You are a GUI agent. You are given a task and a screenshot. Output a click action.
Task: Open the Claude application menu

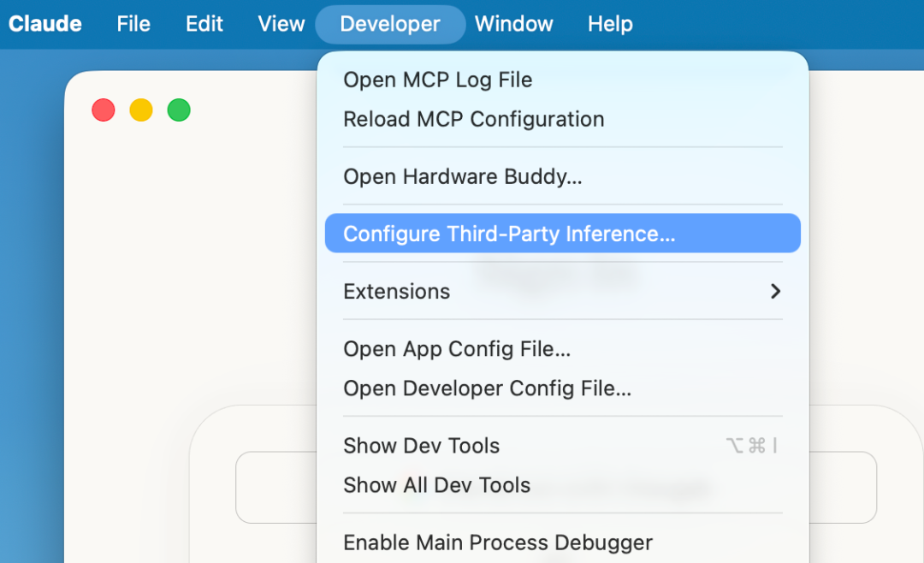tap(45, 24)
